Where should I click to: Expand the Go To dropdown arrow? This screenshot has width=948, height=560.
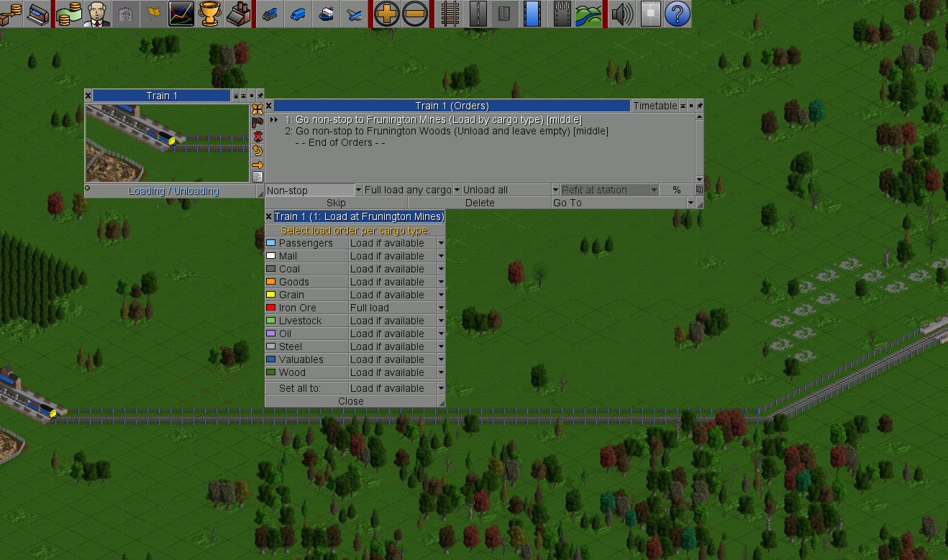pyautogui.click(x=691, y=203)
